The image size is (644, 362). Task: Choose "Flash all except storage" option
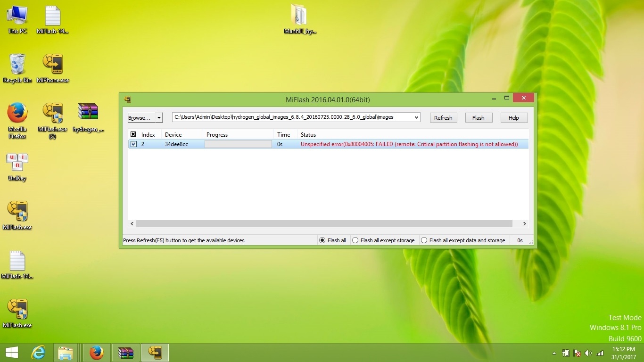(x=384, y=240)
